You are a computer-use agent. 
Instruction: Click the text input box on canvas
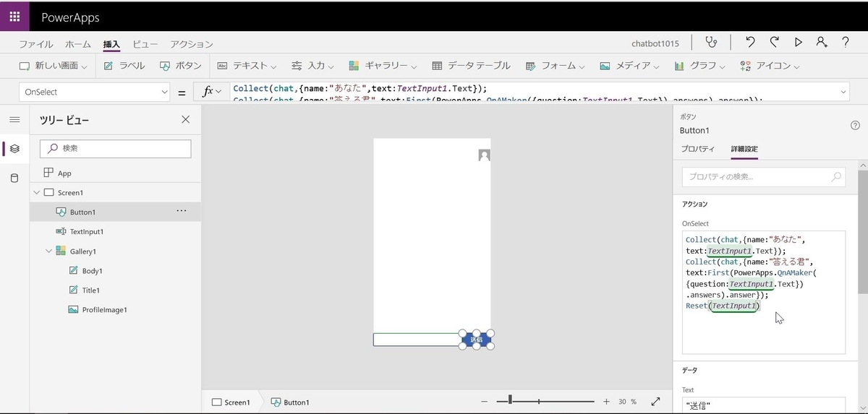tap(417, 340)
